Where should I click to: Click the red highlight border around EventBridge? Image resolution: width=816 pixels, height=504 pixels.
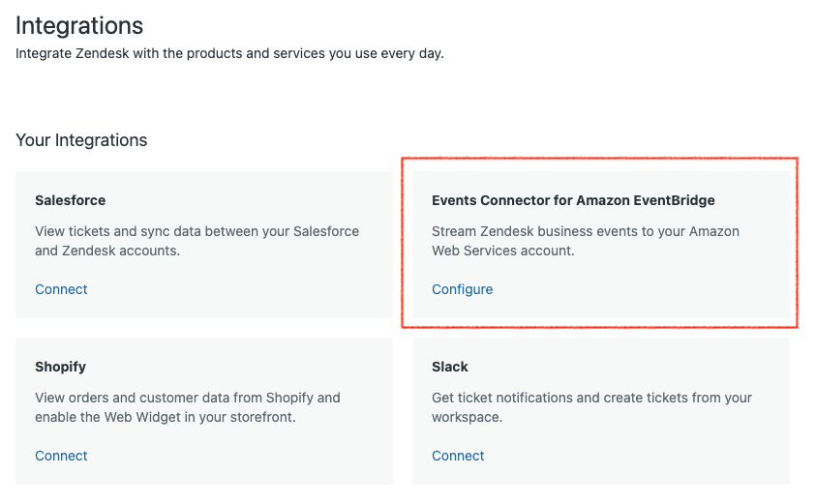click(x=600, y=158)
